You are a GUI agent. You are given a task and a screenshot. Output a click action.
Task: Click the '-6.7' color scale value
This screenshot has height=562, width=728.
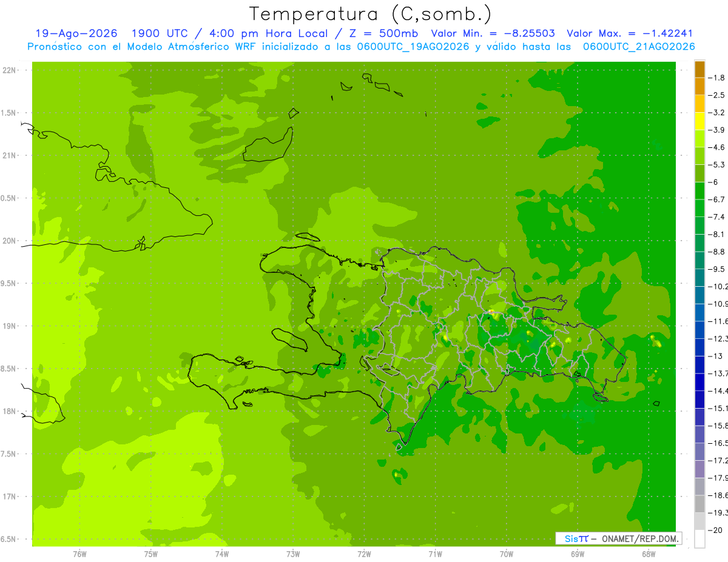[716, 199]
